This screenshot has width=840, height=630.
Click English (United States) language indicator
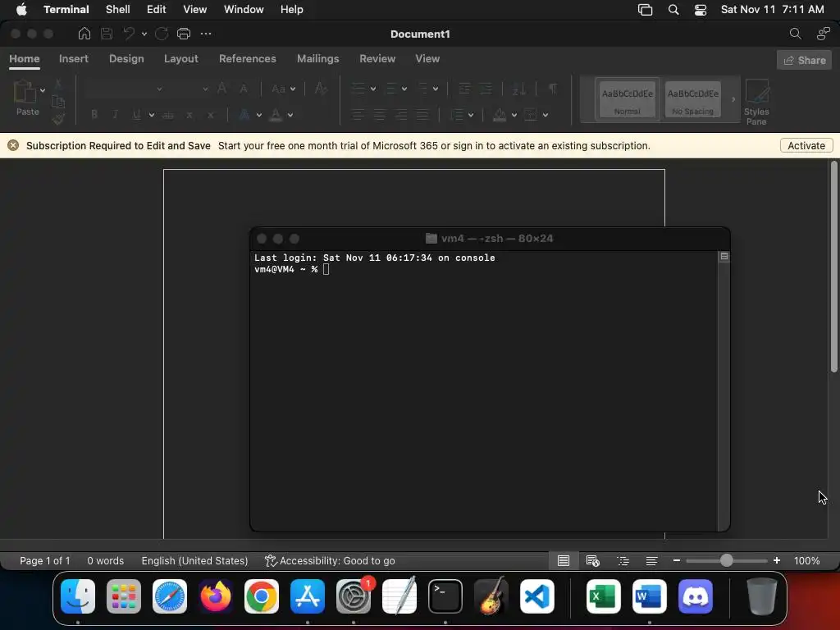[194, 561]
